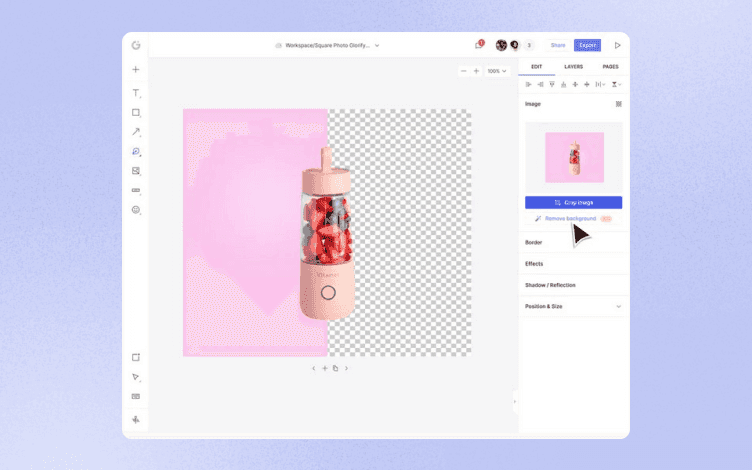
Task: Select the Rectangle shape tool
Action: tap(136, 113)
